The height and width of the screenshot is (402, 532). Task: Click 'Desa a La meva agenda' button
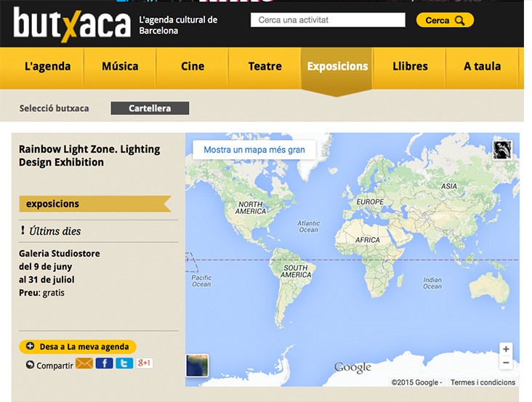pos(78,347)
